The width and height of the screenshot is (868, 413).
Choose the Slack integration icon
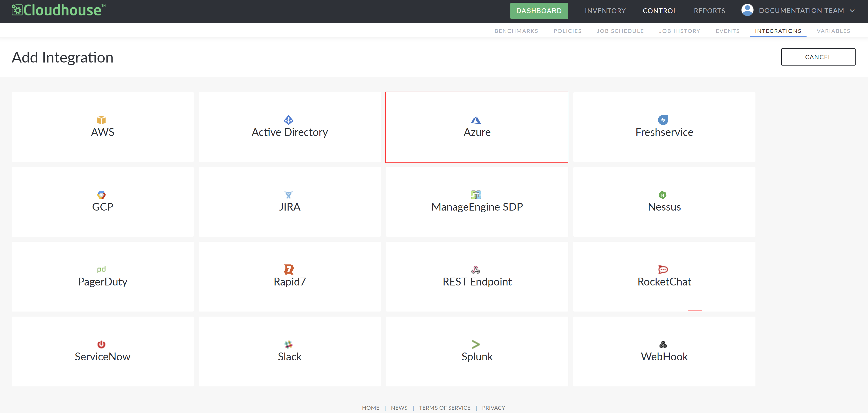coord(289,344)
